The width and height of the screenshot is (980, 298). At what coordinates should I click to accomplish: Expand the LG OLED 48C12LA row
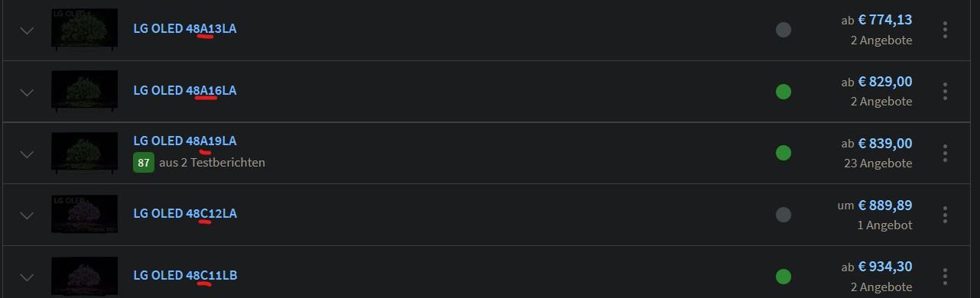pyautogui.click(x=27, y=215)
